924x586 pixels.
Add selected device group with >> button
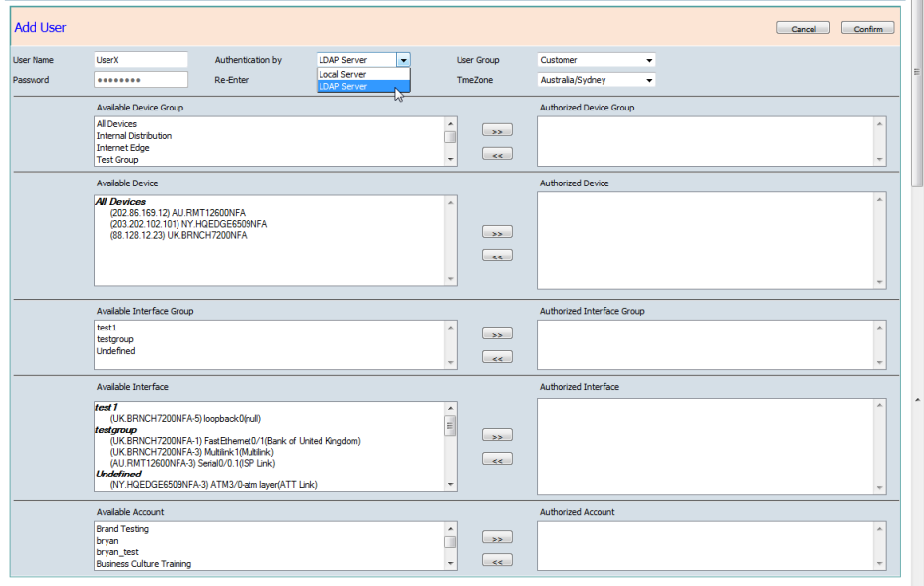coord(497,130)
